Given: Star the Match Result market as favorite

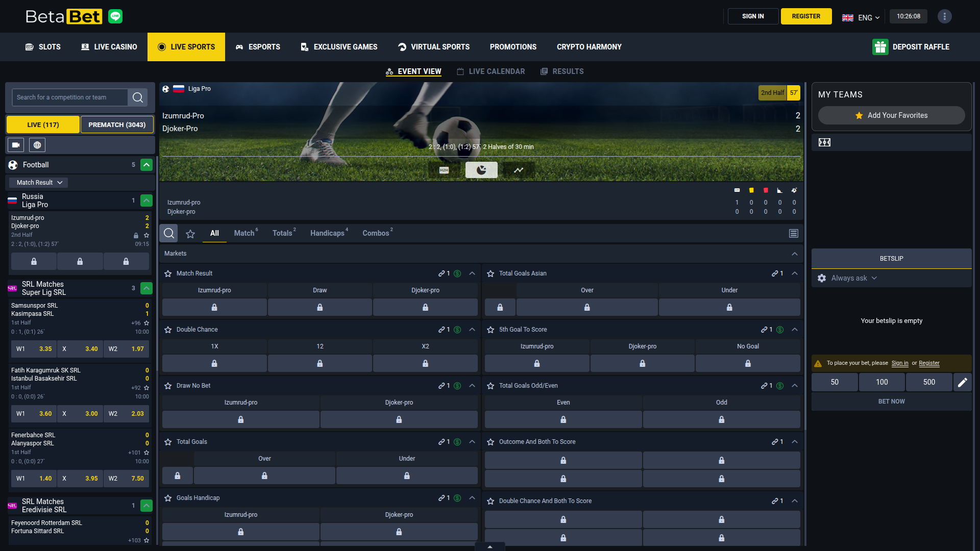Looking at the screenshot, I should coord(168,273).
